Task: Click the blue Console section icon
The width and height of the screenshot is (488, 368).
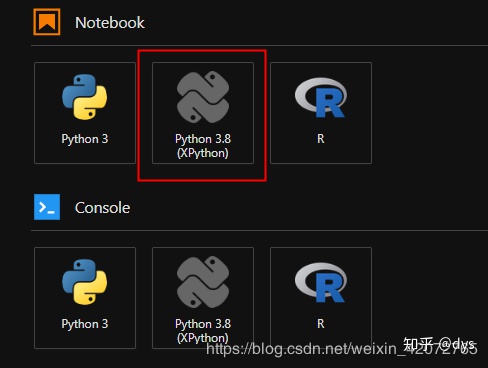Action: (47, 207)
